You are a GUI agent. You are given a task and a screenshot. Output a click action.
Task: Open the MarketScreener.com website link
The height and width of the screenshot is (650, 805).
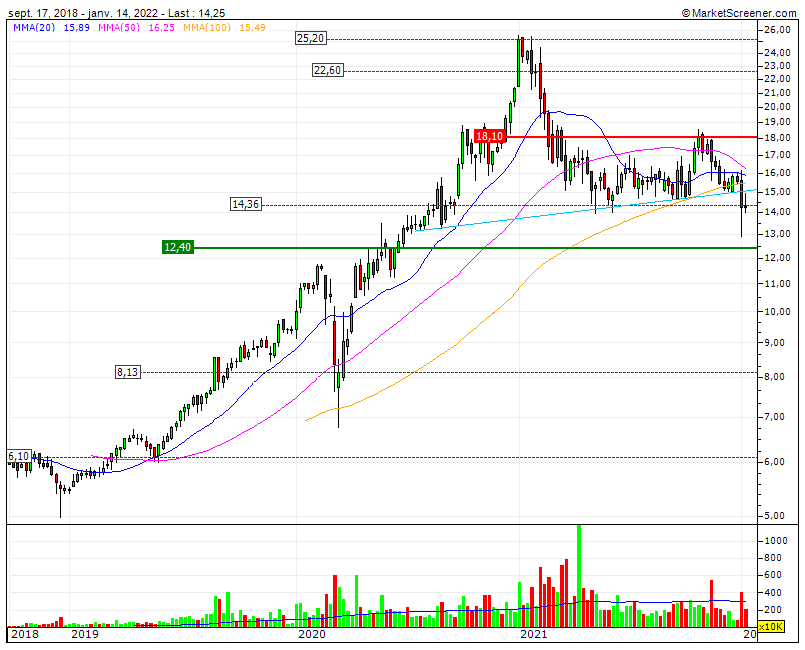coord(745,12)
